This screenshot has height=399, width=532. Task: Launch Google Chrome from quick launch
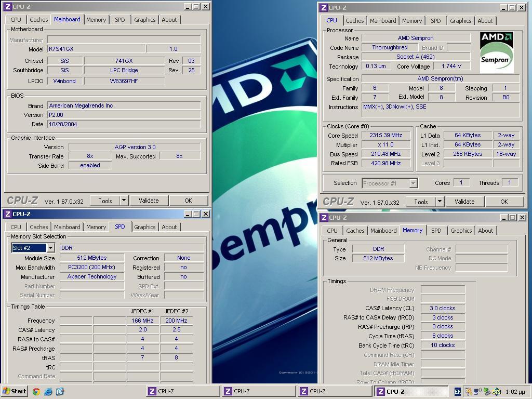36,392
